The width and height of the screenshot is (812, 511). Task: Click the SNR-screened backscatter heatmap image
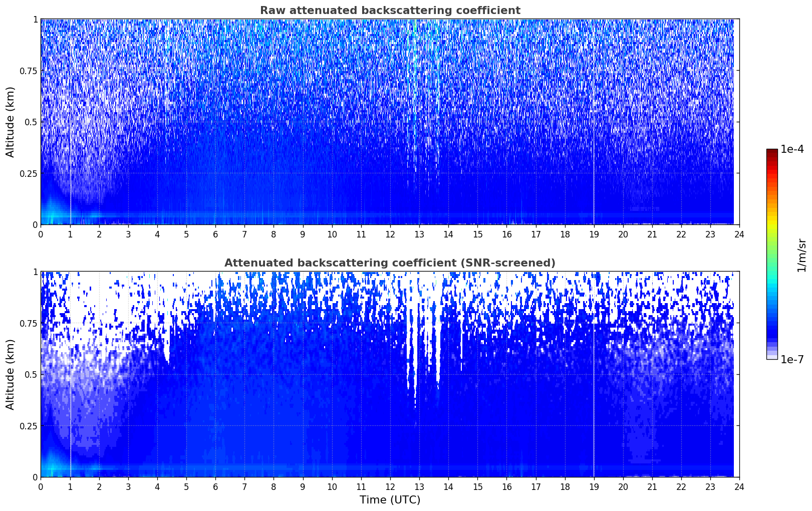pos(390,374)
